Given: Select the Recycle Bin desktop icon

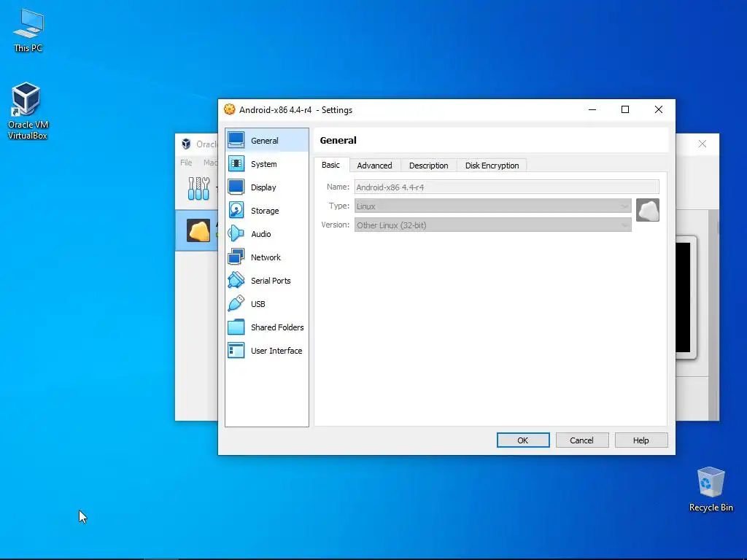Looking at the screenshot, I should click(x=711, y=489).
